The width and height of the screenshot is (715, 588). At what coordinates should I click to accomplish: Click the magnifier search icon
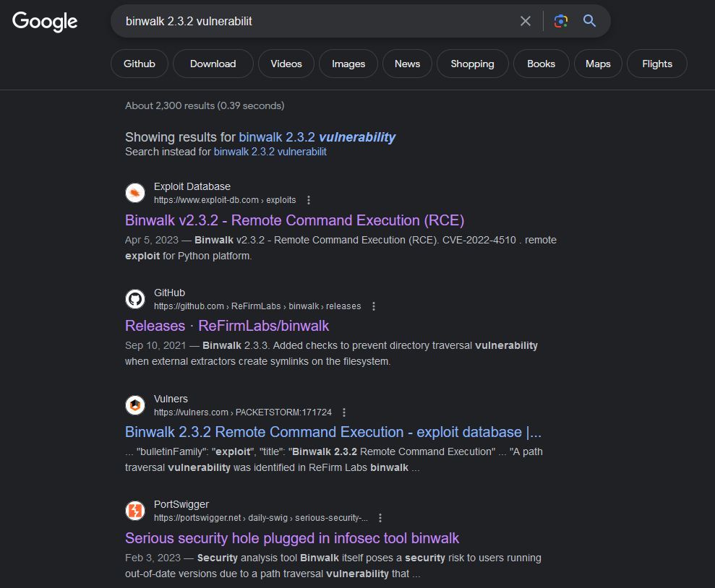point(589,20)
